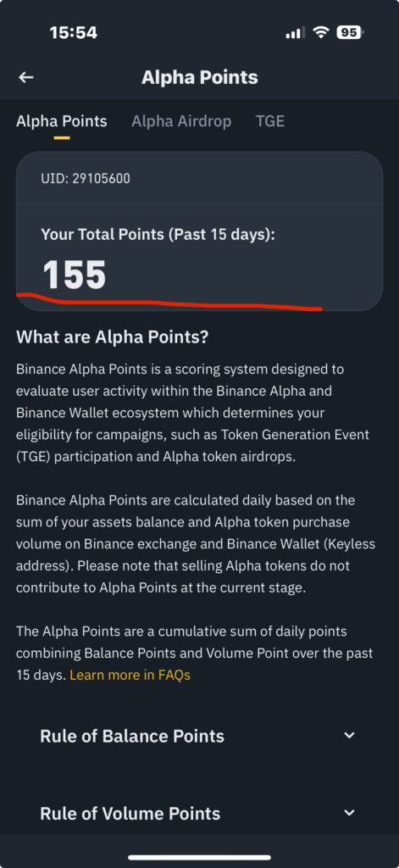Tap the What are Alpha Points heading
Image resolution: width=399 pixels, height=868 pixels.
click(x=113, y=337)
